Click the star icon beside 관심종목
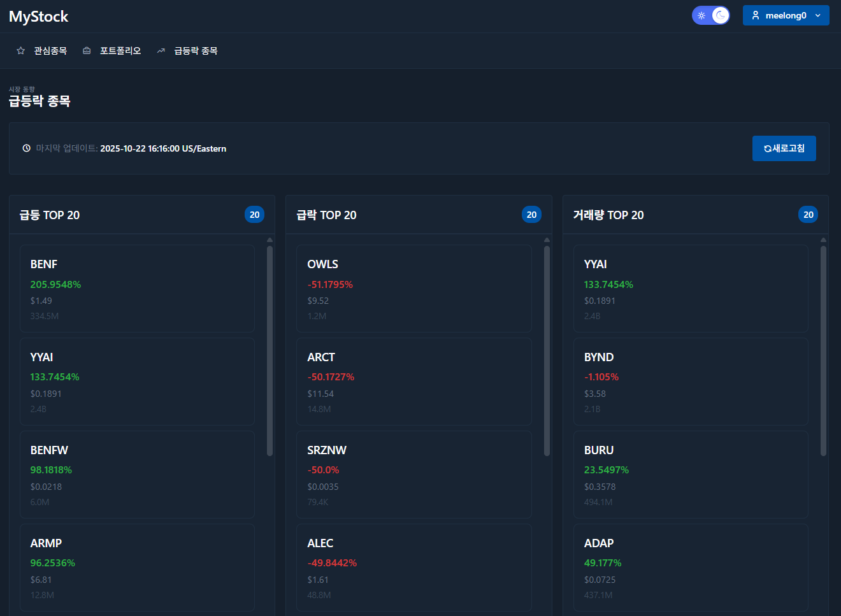The height and width of the screenshot is (616, 841). coord(20,51)
